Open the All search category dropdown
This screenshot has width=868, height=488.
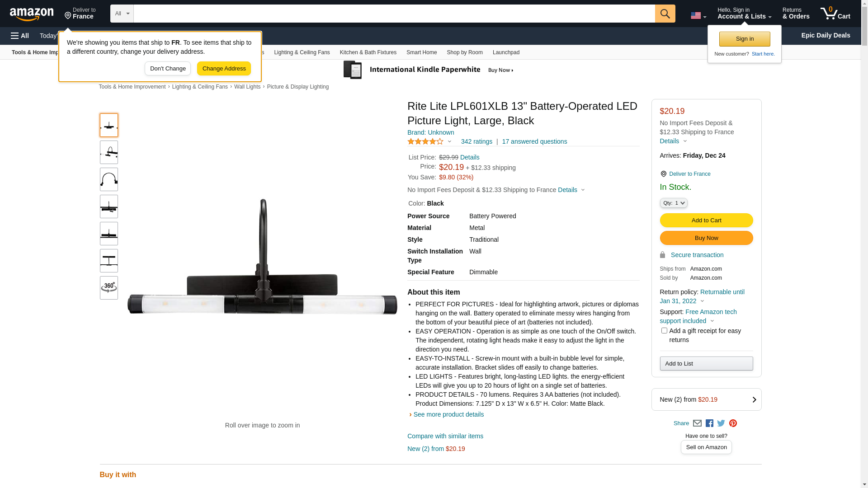click(122, 14)
